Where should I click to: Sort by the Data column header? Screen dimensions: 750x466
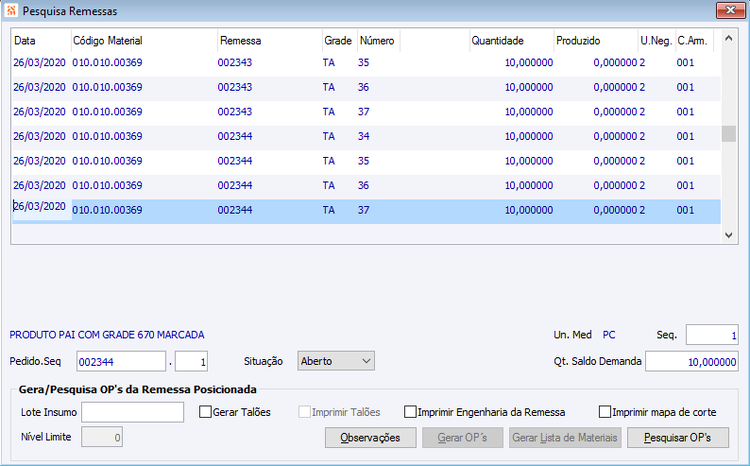[42, 41]
